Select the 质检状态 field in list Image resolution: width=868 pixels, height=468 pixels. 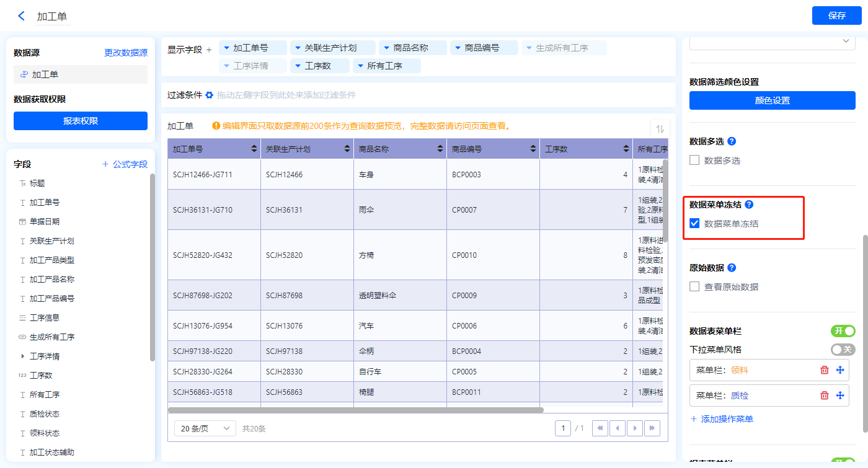click(45, 414)
